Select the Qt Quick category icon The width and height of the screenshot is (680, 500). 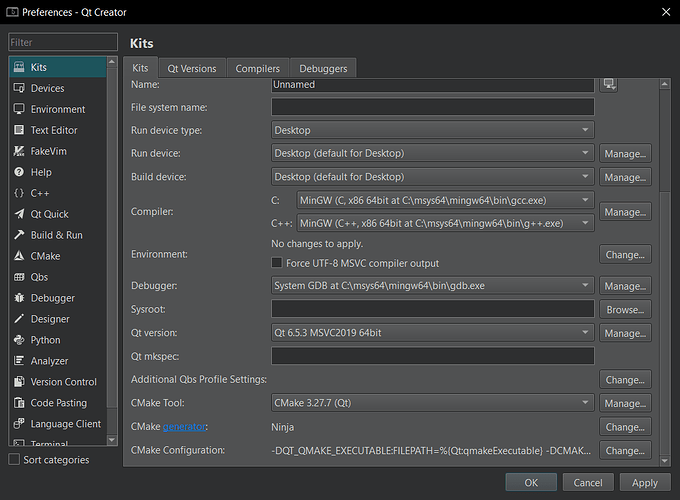19,214
